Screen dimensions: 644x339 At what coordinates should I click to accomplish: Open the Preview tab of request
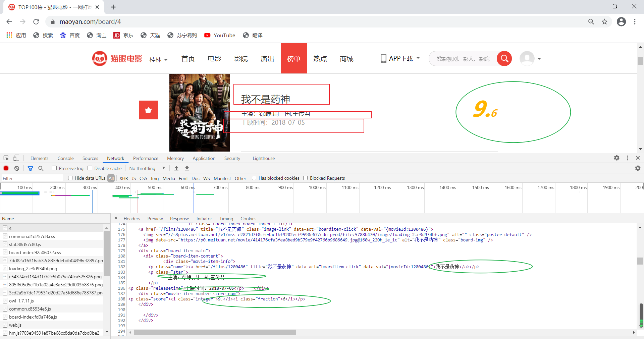tap(155, 219)
